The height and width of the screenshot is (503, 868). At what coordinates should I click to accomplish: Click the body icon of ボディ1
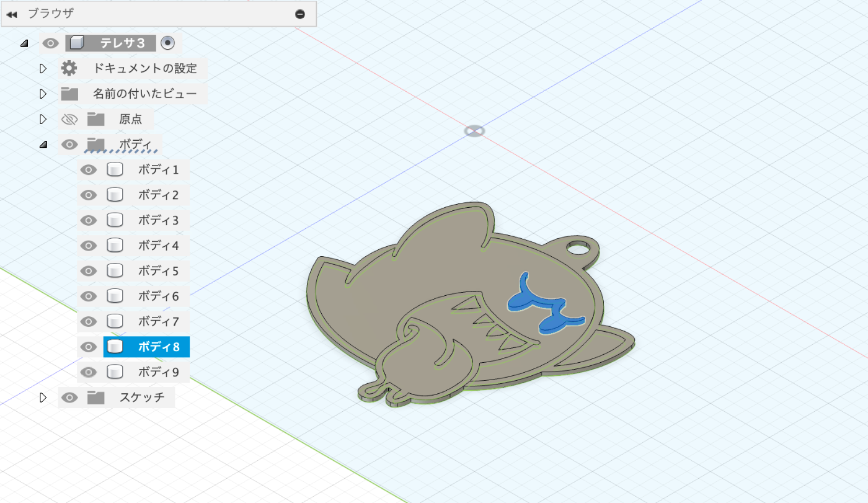[x=114, y=170]
